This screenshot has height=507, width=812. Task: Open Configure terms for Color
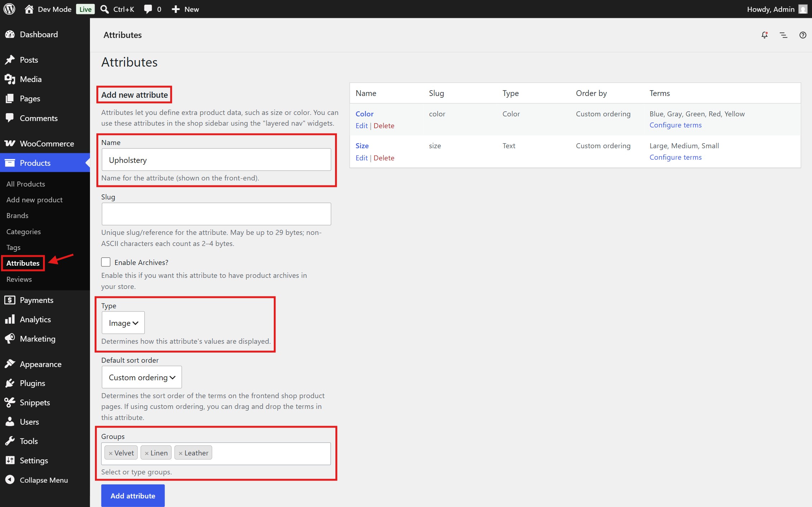click(x=675, y=125)
